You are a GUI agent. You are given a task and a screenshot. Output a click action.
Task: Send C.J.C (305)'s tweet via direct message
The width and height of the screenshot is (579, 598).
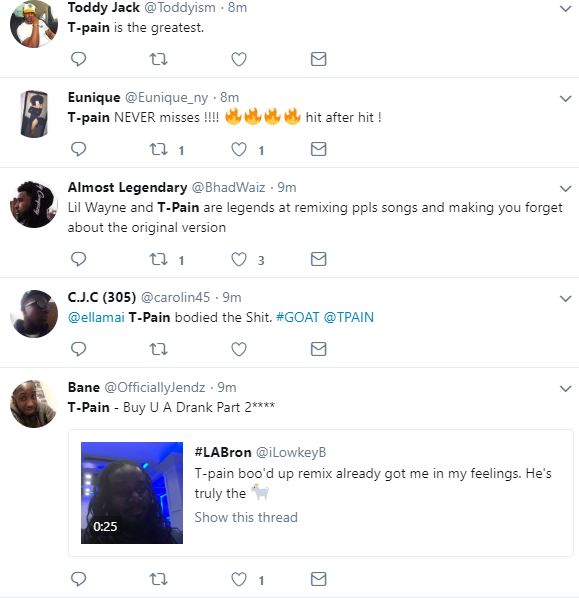(318, 349)
